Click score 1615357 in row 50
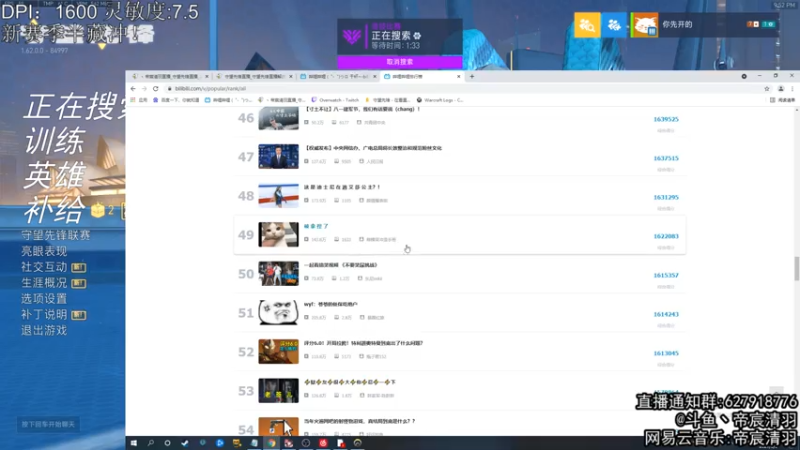The image size is (800, 450). [666, 276]
